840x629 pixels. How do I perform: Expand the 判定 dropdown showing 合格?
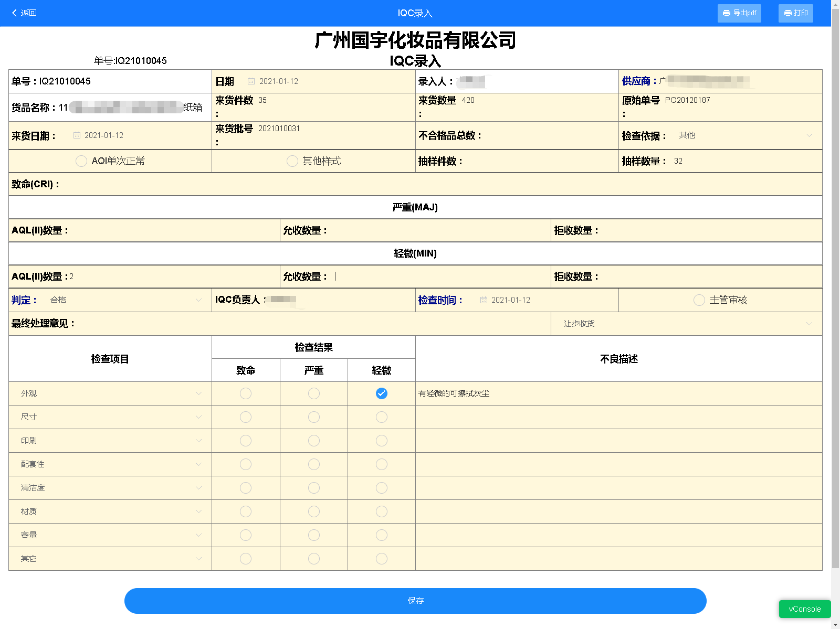[x=198, y=300]
